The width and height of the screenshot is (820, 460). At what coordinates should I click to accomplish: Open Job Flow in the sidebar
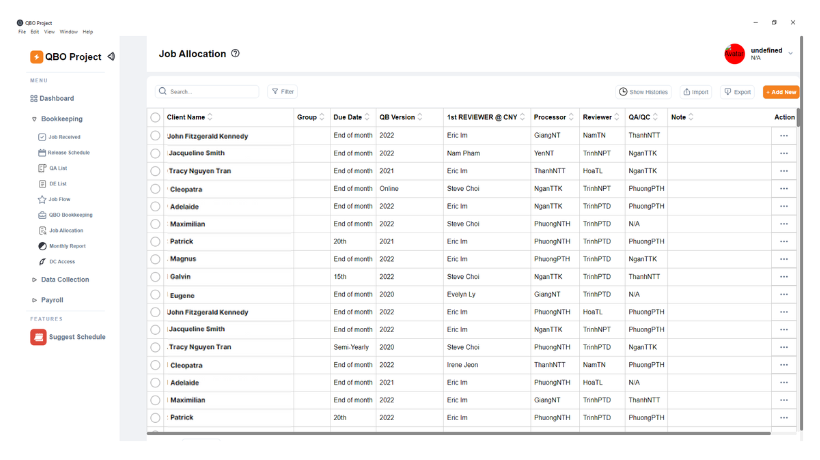tap(59, 199)
